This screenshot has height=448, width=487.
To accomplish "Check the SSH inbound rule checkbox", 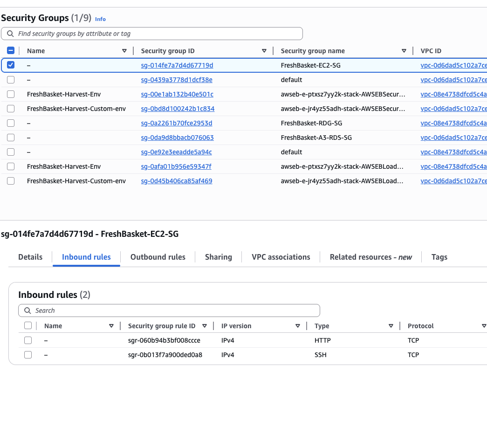I will 28,354.
